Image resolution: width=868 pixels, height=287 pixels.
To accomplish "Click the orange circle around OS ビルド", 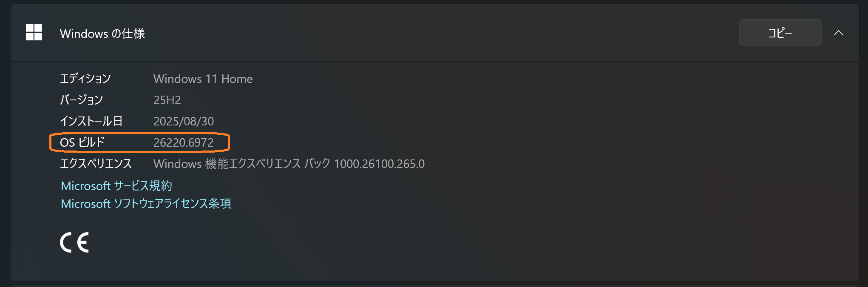I will (139, 142).
